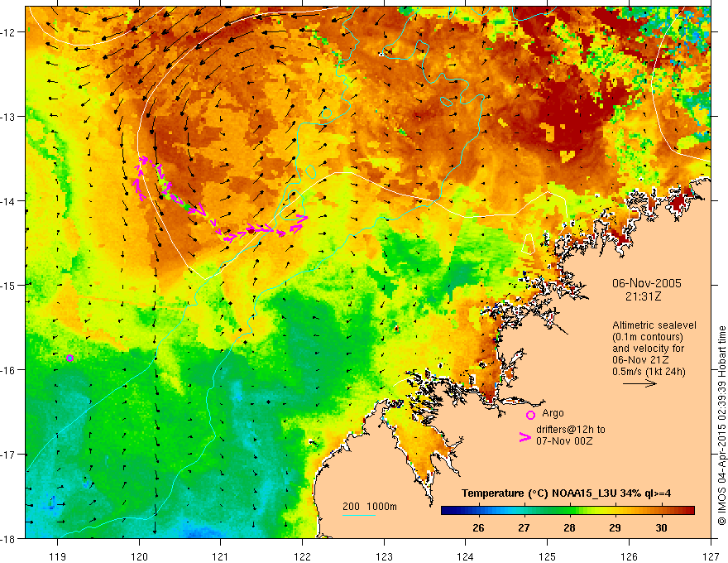This screenshot has width=728, height=563.
Task: Click the latitude label -16
Action: [9, 370]
